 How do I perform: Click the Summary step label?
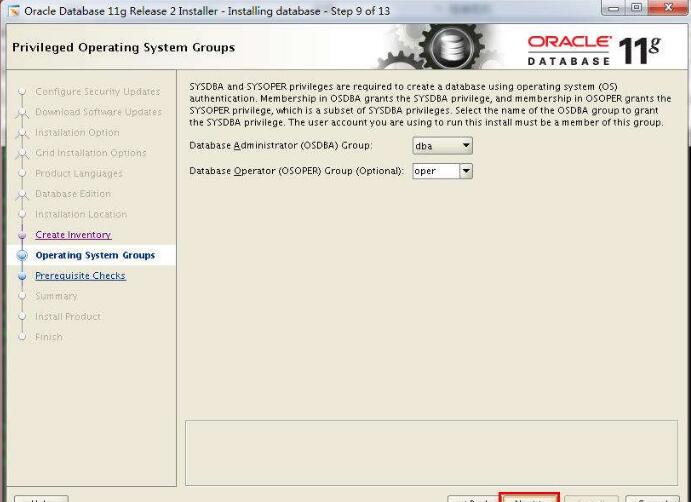tap(56, 296)
